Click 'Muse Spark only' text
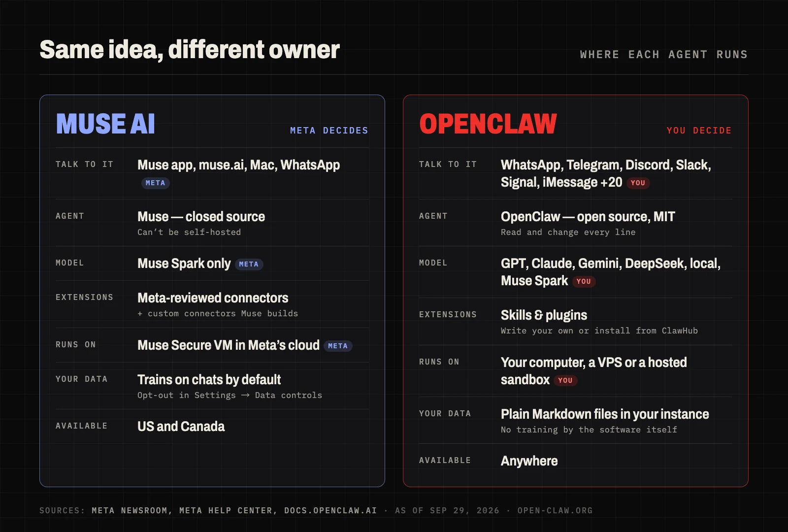 click(x=184, y=264)
